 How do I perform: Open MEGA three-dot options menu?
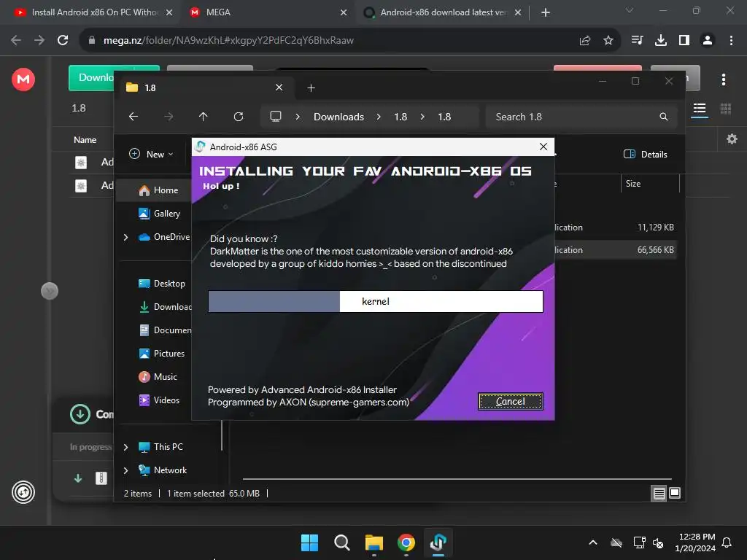coord(723,79)
